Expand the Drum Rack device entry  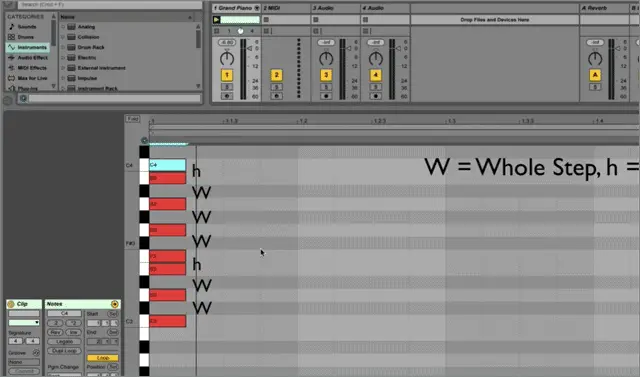63,47
